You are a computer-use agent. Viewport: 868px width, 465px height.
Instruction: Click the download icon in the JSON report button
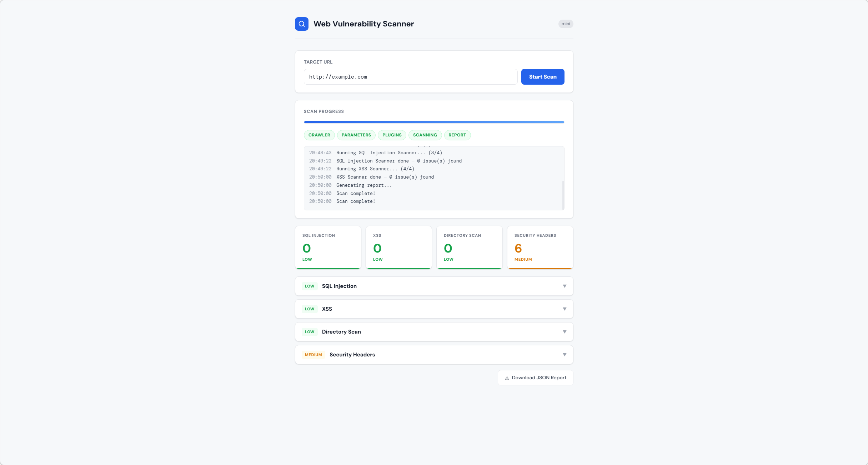pos(507,378)
